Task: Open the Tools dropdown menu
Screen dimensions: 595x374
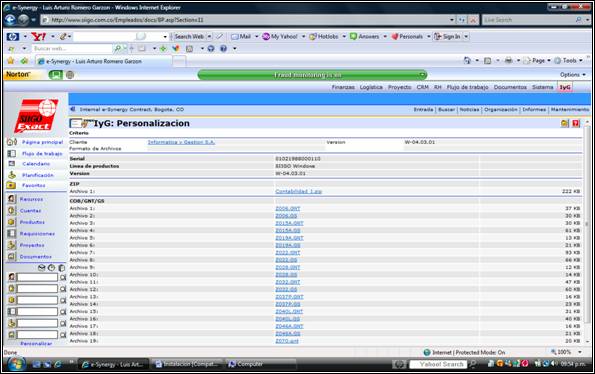Action: pyautogui.click(x=568, y=61)
